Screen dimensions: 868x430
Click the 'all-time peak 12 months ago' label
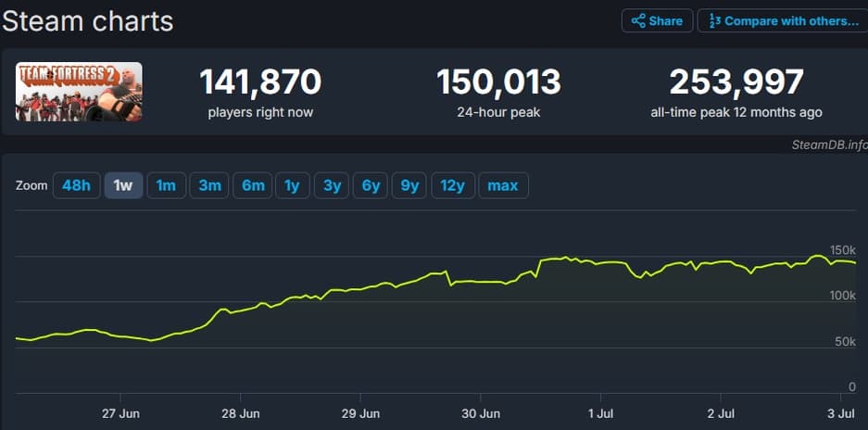pos(736,112)
